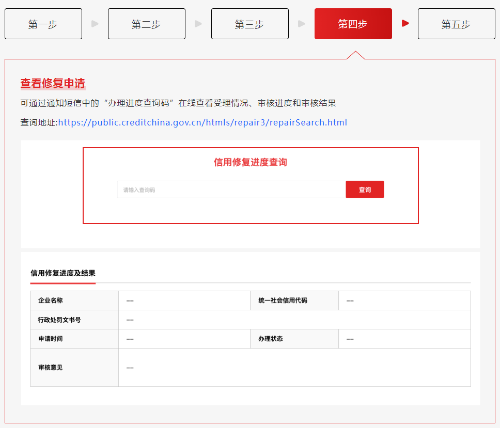Focus the query code input field

(231, 190)
